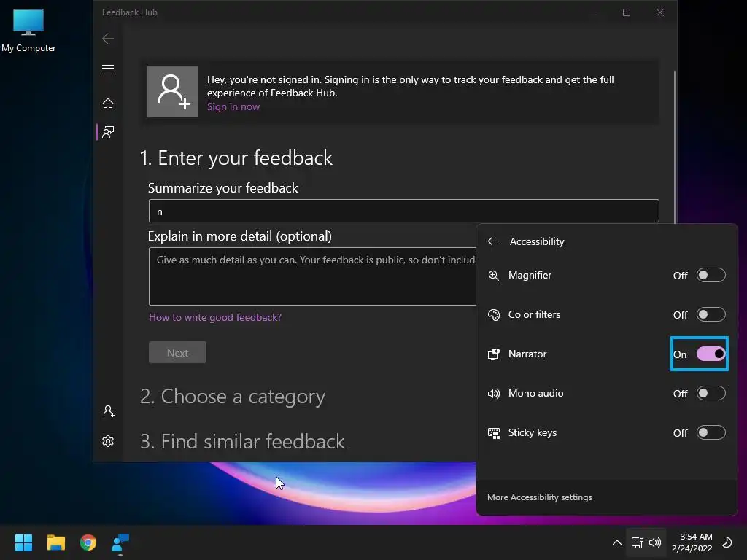The height and width of the screenshot is (560, 747).
Task: Click the Next button
Action: [178, 352]
